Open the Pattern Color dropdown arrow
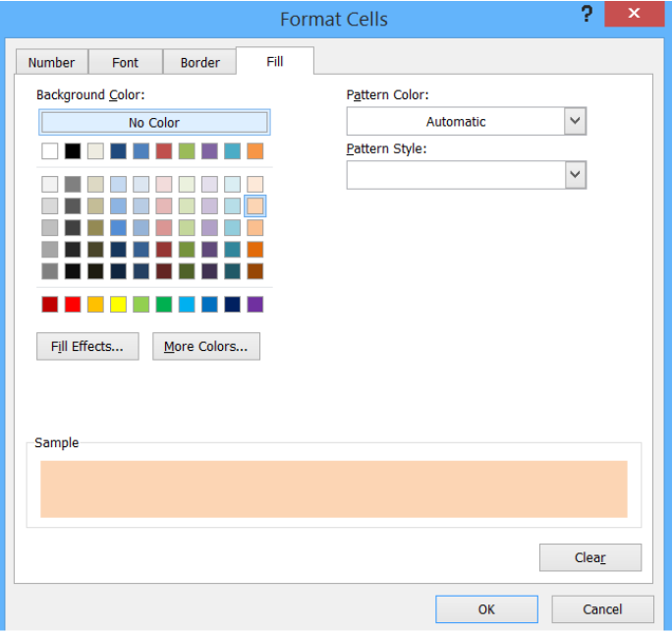The width and height of the screenshot is (672, 633). [575, 122]
